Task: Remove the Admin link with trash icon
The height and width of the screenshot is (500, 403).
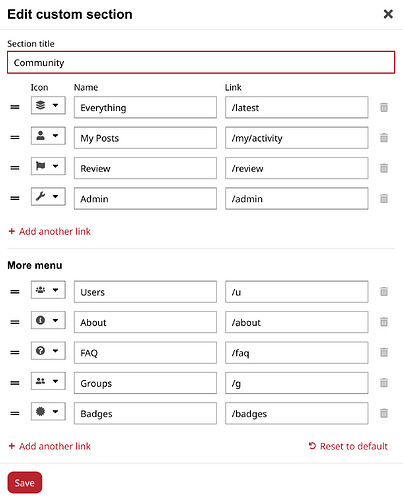Action: [384, 199]
